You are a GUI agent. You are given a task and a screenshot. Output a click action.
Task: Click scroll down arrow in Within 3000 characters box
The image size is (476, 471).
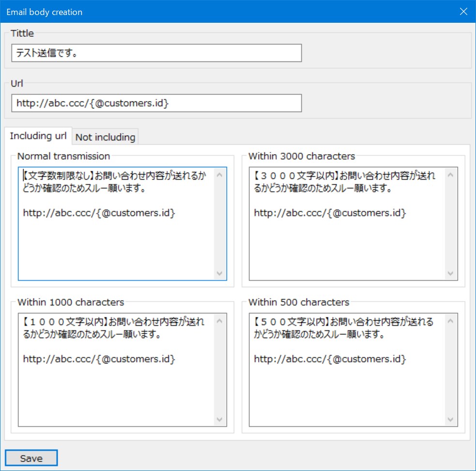pyautogui.click(x=451, y=273)
